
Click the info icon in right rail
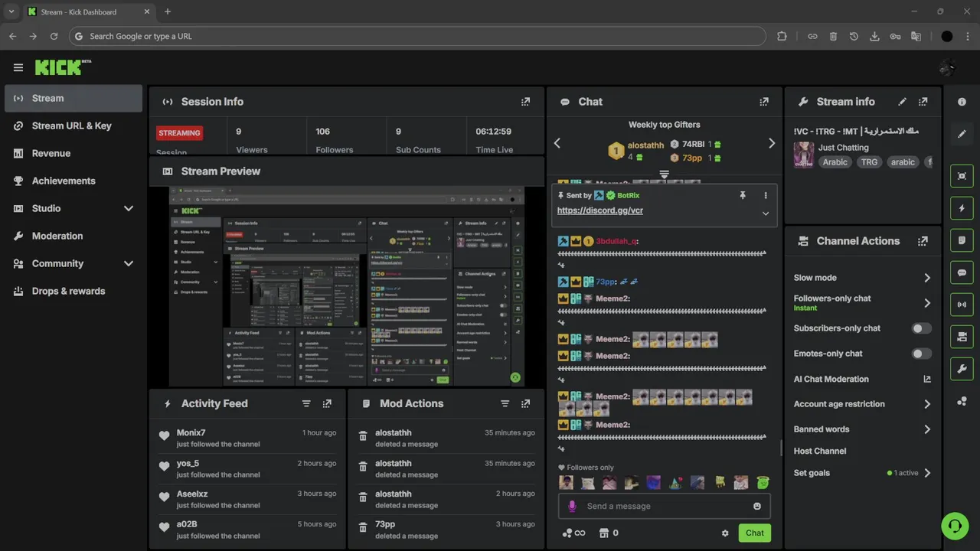962,102
